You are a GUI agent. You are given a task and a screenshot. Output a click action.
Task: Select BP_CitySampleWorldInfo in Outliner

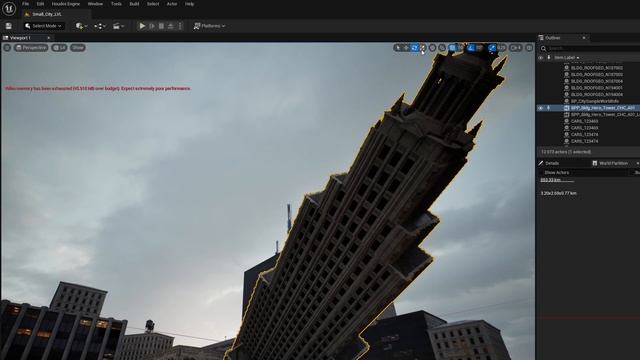[595, 101]
